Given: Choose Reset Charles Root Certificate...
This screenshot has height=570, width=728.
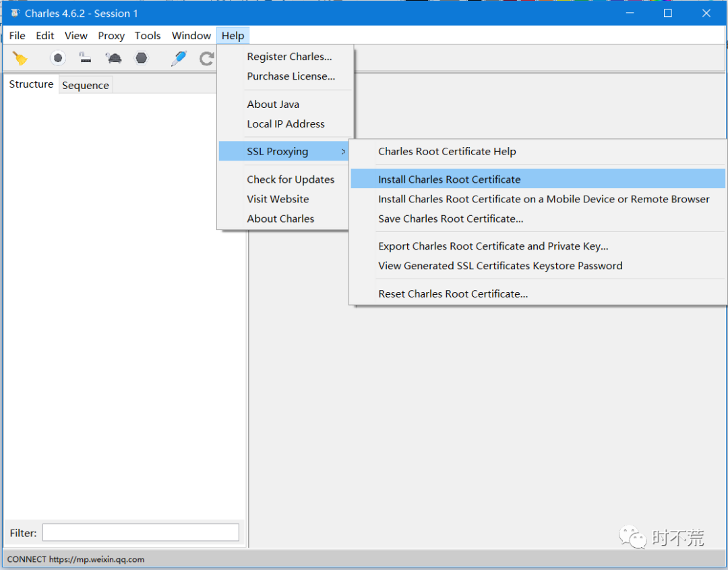Looking at the screenshot, I should (538, 294).
